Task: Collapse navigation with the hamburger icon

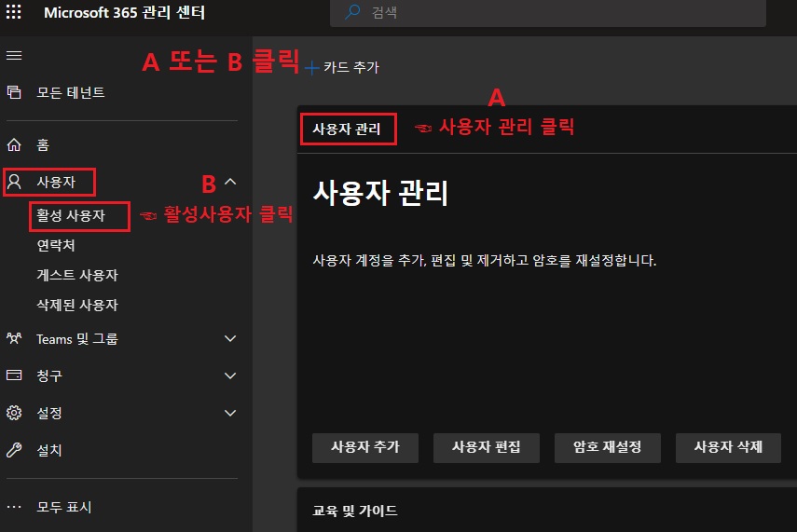Action: [14, 55]
